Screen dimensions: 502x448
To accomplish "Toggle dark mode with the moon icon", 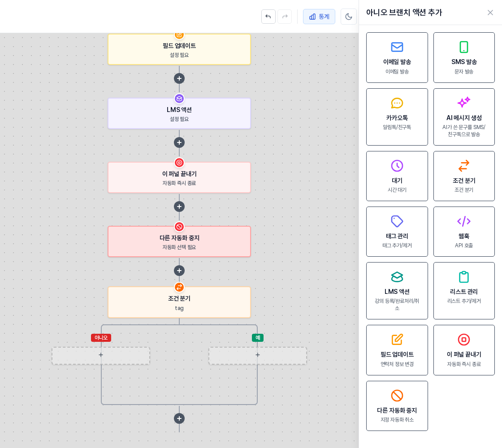I will click(349, 17).
